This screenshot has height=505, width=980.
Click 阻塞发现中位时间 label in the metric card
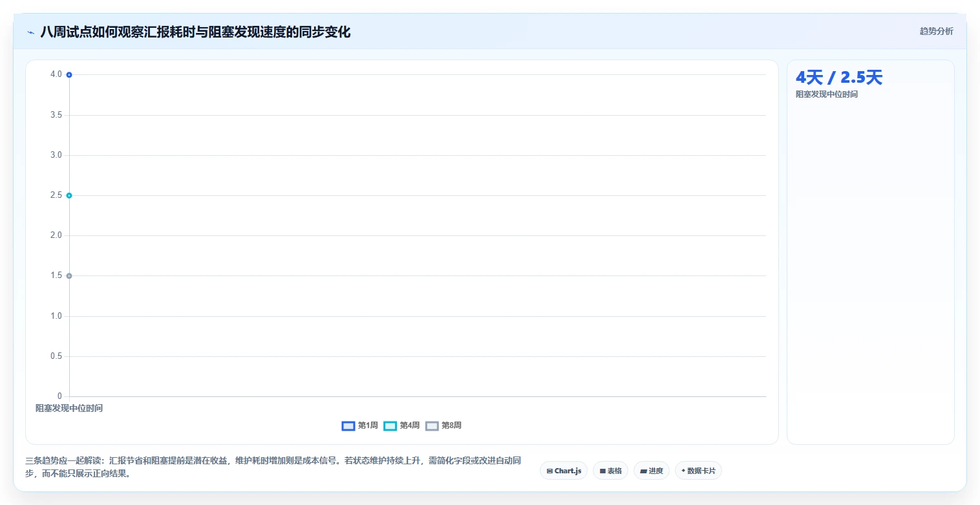[x=827, y=94]
